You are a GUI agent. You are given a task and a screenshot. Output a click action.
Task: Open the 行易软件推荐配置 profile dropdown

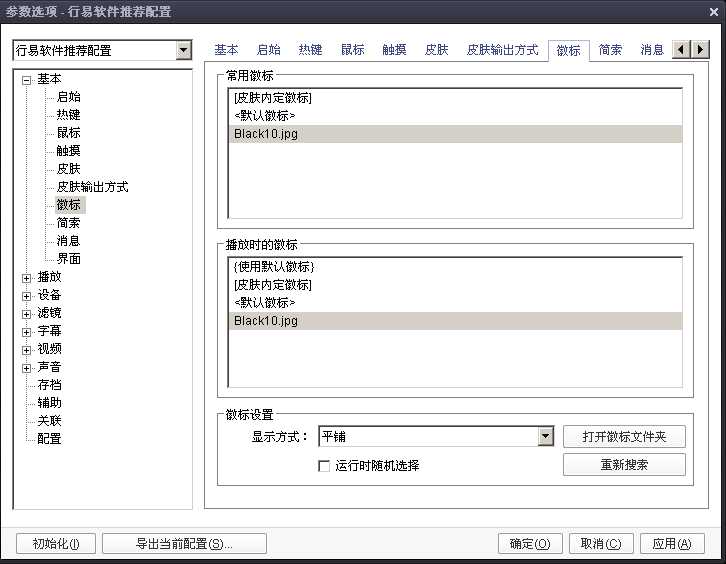tap(184, 50)
